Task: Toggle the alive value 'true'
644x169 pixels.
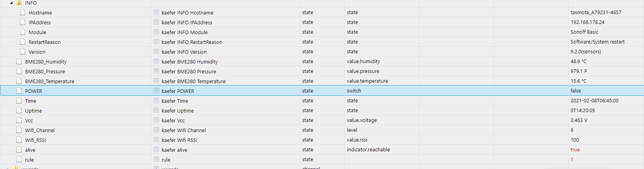Action: [x=575, y=150]
